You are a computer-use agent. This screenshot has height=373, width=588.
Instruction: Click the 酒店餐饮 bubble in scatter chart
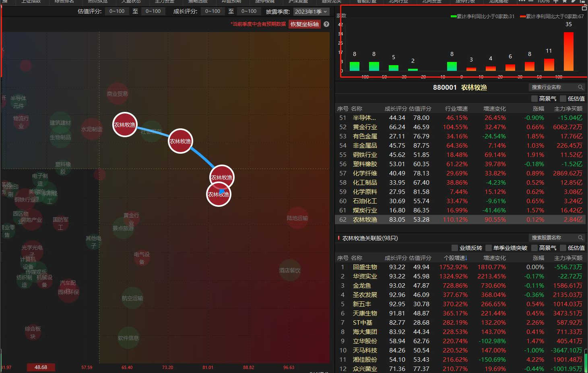pos(290,271)
